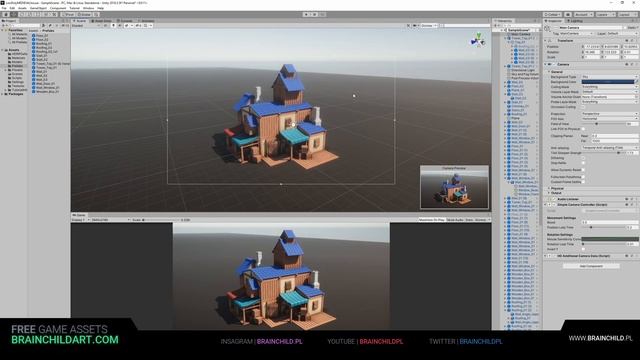The image size is (640, 360).
Task: Click the Camera Preview thumbnail
Action: coord(454,187)
